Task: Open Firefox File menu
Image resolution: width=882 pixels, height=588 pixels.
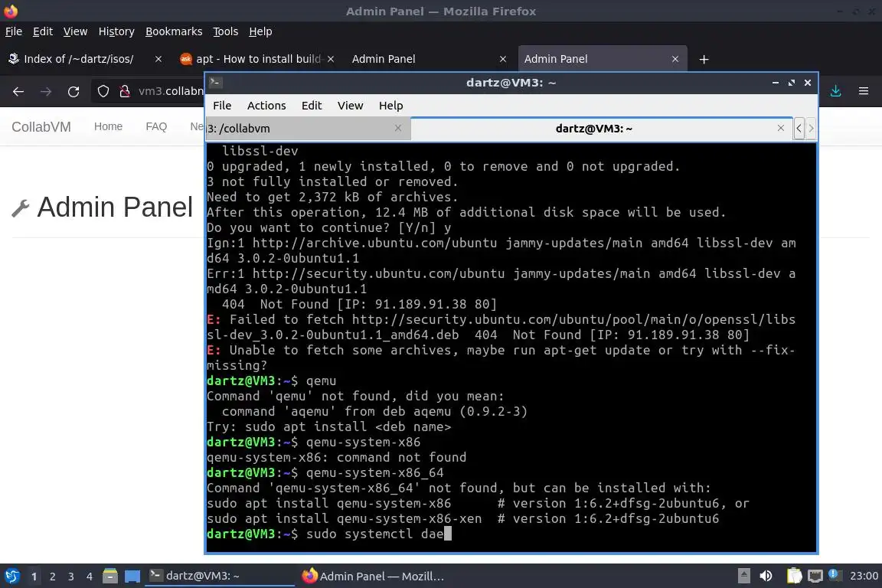Action: 14,31
